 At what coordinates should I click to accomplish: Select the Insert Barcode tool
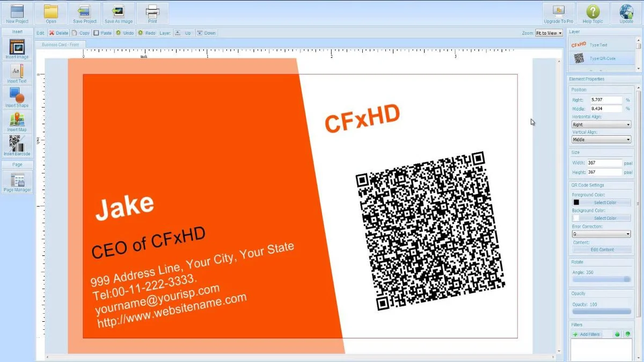point(17,145)
